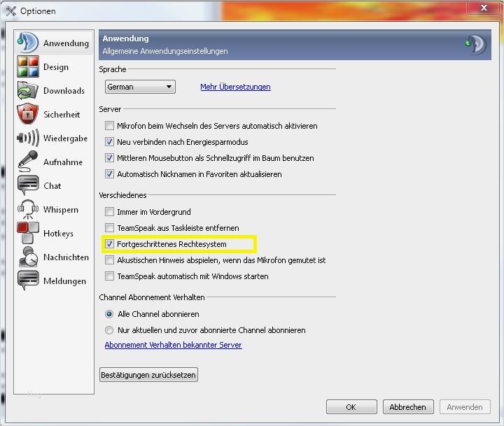This screenshot has width=504, height=426.
Task: Click the Optionen wrench icon in title bar
Action: coord(11,11)
